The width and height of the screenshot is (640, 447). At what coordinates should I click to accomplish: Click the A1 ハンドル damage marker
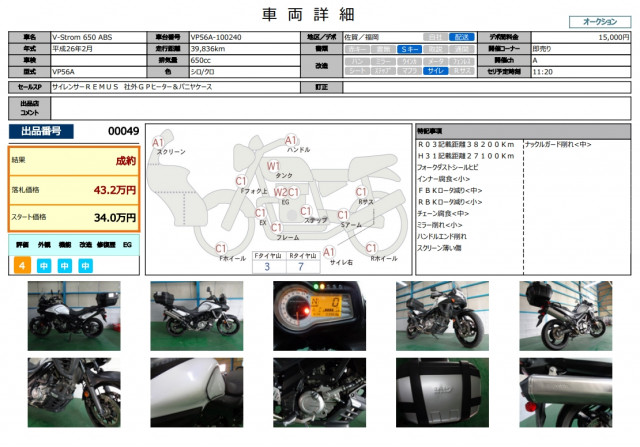tap(291, 140)
